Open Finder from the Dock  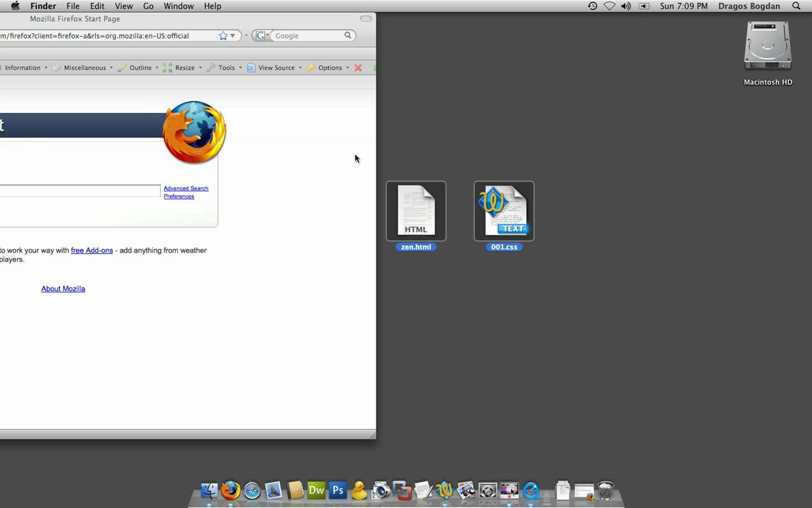point(209,490)
